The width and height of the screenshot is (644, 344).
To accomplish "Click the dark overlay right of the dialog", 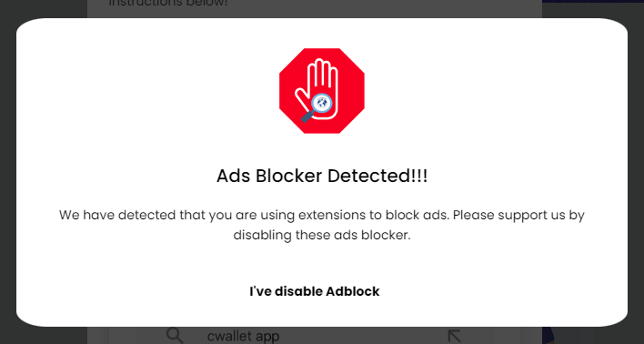I will click(636, 173).
